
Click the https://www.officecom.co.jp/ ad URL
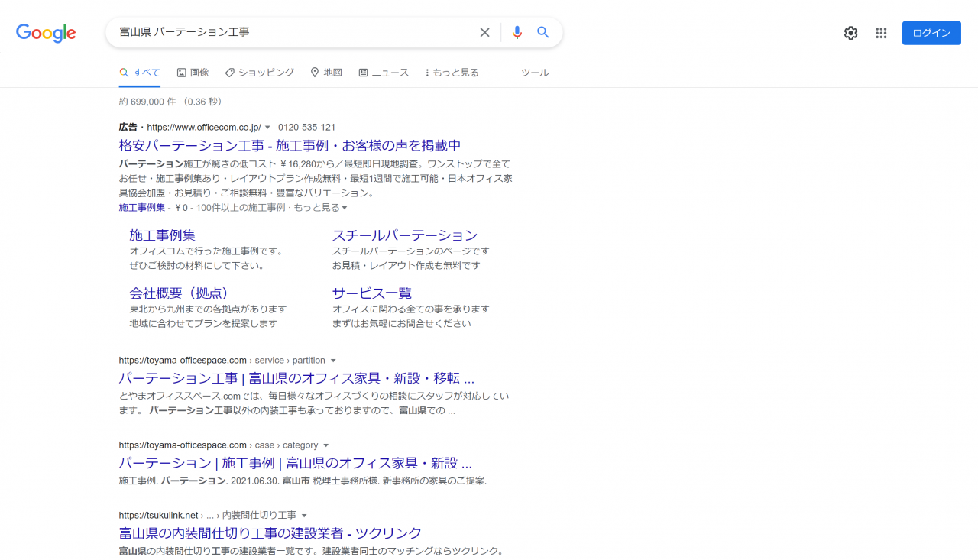204,128
